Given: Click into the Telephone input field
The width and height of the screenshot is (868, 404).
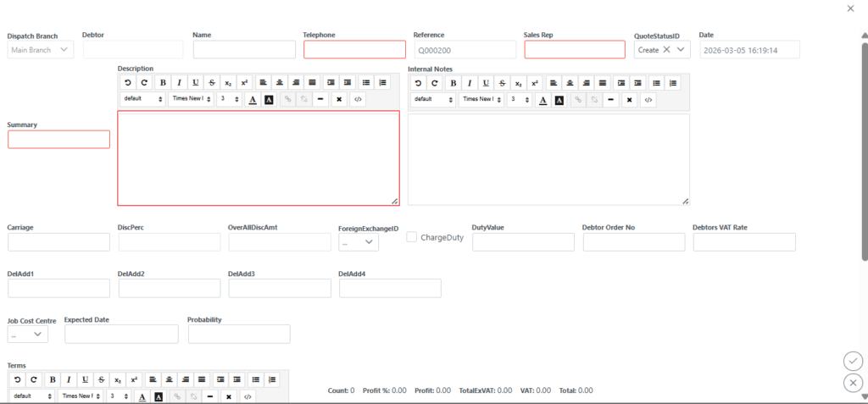Looking at the screenshot, I should click(x=354, y=50).
